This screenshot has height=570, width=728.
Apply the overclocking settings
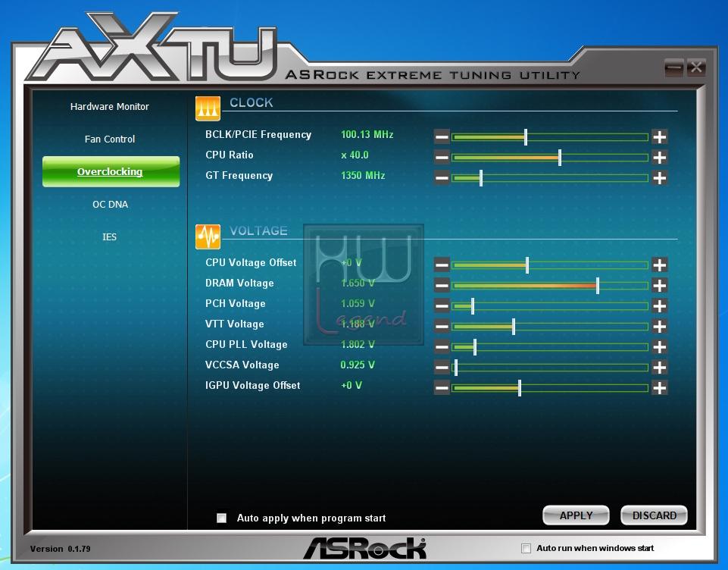tap(576, 515)
